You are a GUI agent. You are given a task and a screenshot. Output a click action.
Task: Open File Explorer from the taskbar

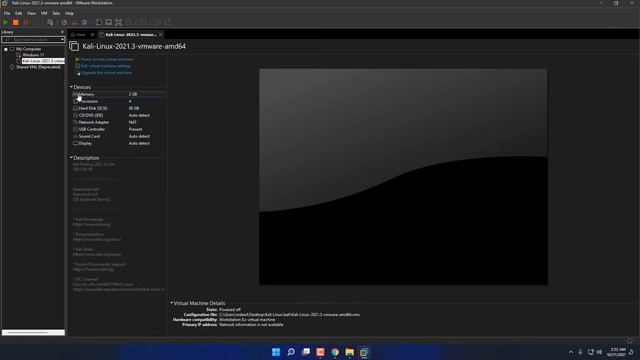point(349,352)
